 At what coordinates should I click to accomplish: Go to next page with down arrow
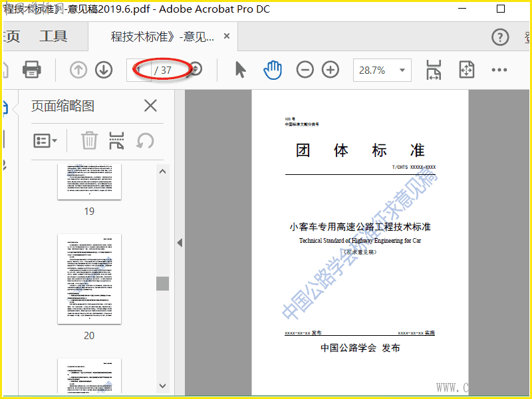[x=104, y=70]
